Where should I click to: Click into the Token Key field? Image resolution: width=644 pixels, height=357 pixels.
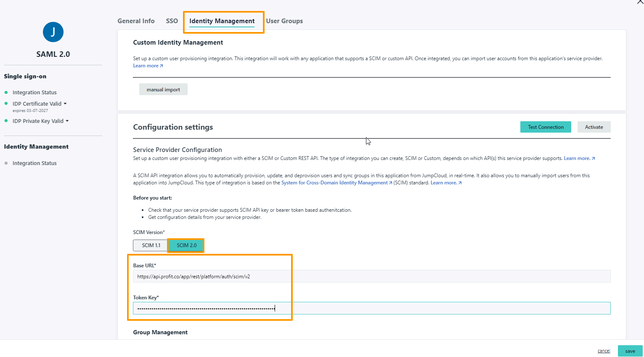click(372, 308)
